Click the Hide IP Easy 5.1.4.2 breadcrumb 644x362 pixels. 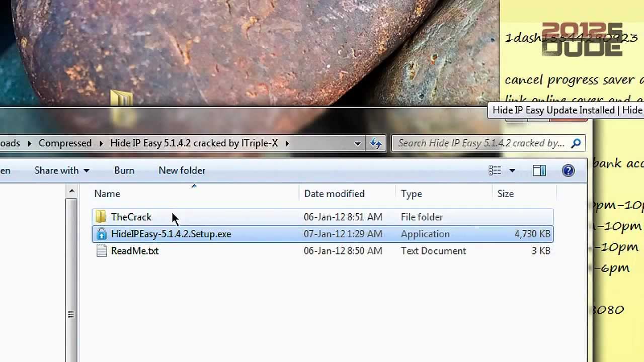(x=194, y=143)
